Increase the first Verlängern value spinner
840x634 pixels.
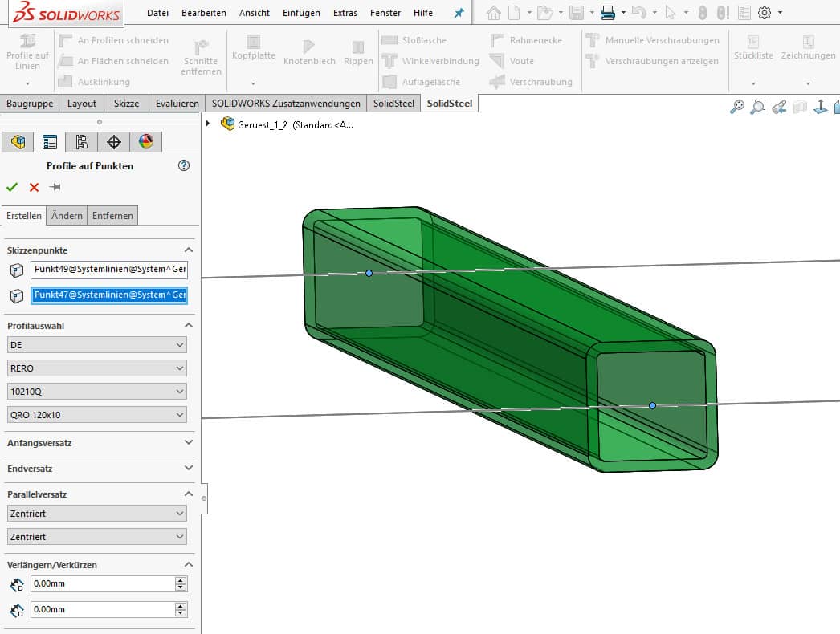[x=181, y=580]
